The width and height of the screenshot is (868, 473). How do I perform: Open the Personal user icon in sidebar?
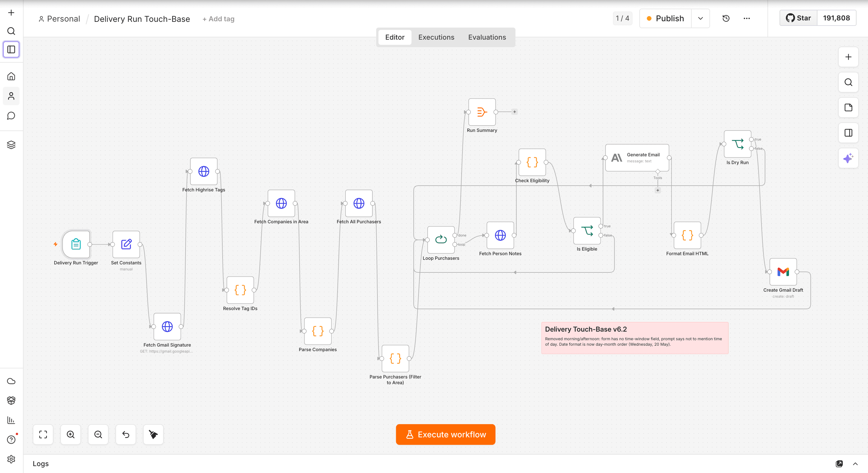tap(11, 96)
